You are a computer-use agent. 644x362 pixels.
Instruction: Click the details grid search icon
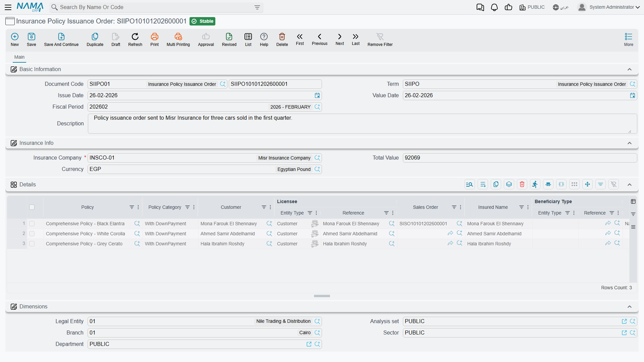470,184
